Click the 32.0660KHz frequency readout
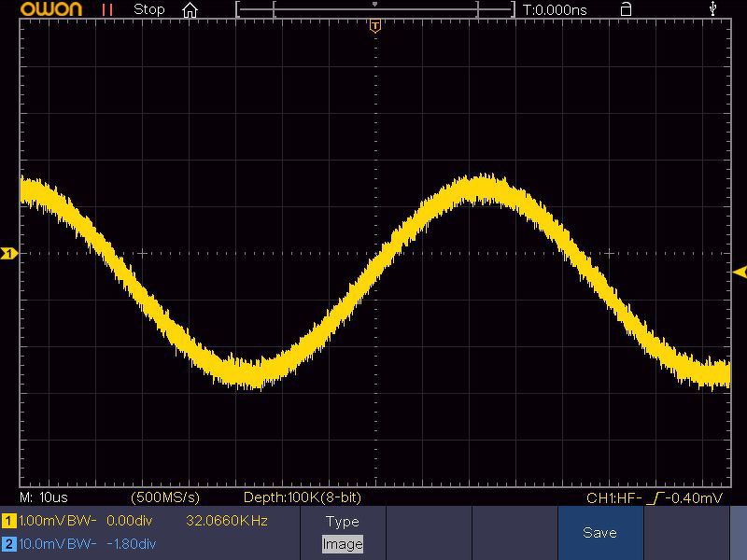 [x=227, y=521]
